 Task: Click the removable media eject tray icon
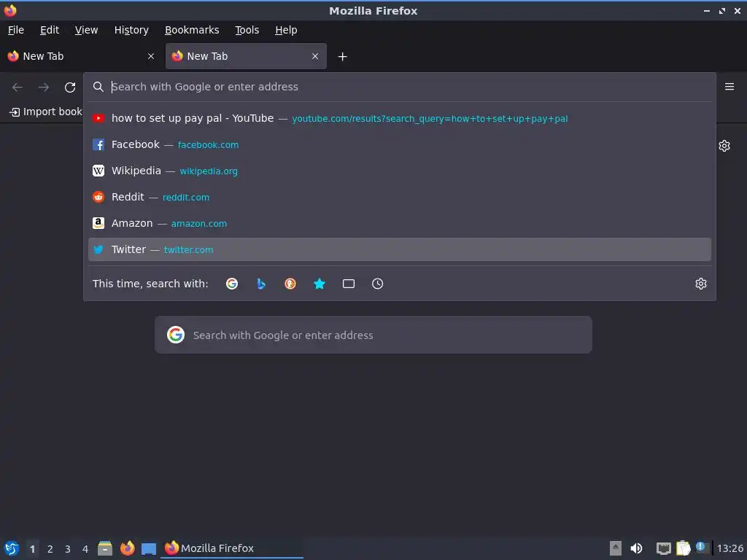tap(616, 548)
